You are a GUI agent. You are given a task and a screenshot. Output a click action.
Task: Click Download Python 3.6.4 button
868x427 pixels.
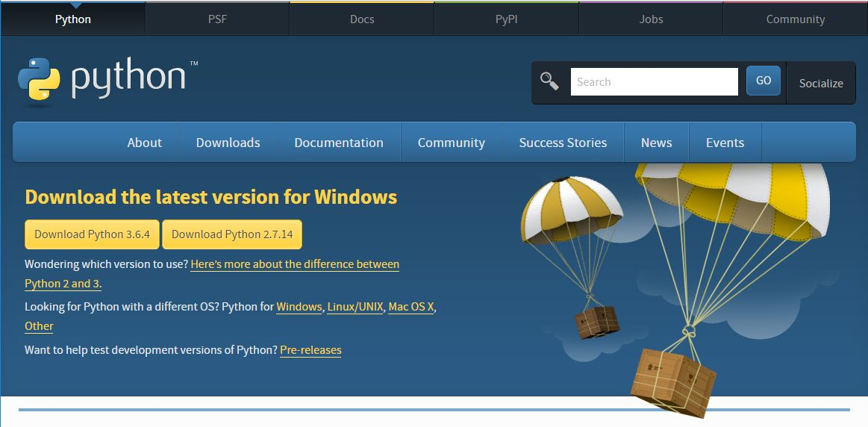coord(92,234)
